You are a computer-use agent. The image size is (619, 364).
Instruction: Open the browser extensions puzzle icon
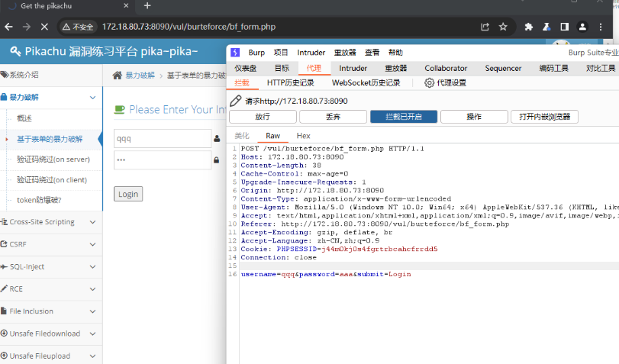point(528,27)
